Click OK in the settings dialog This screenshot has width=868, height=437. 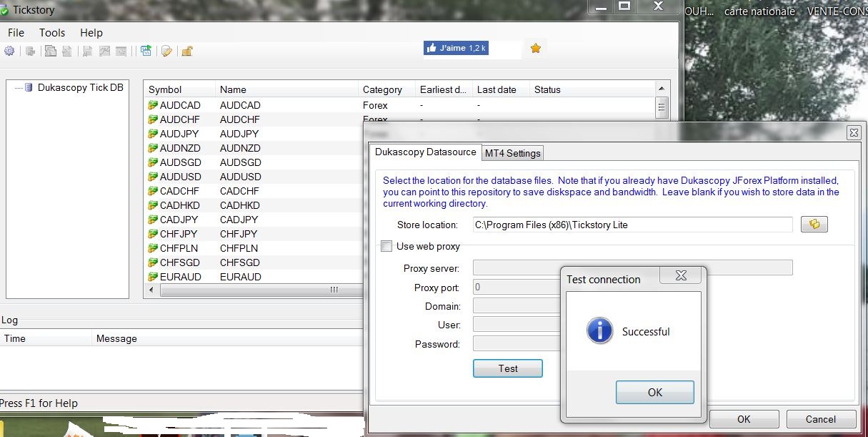[744, 419]
